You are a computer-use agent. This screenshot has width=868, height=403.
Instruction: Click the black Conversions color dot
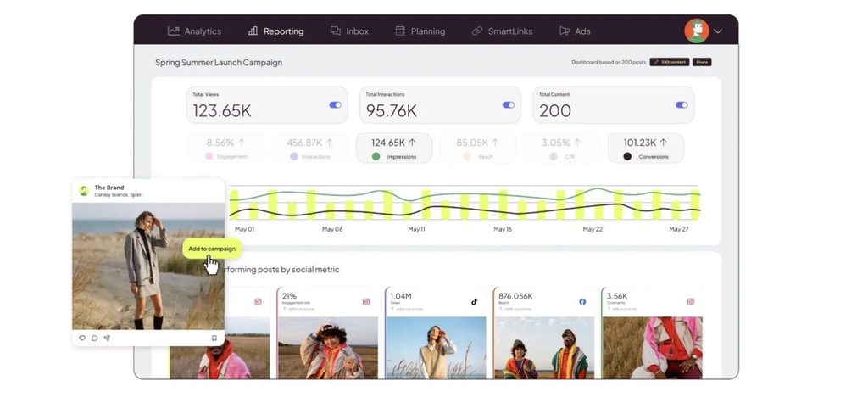pyautogui.click(x=627, y=157)
